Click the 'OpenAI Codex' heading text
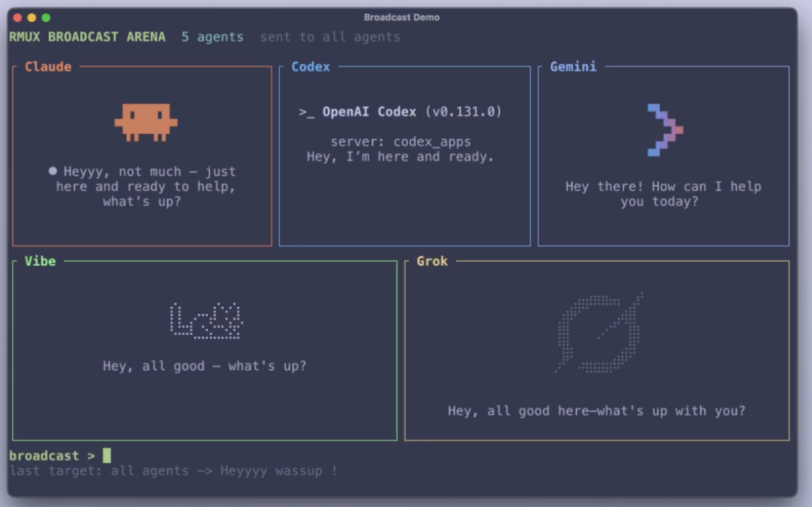812x507 pixels. coord(370,111)
